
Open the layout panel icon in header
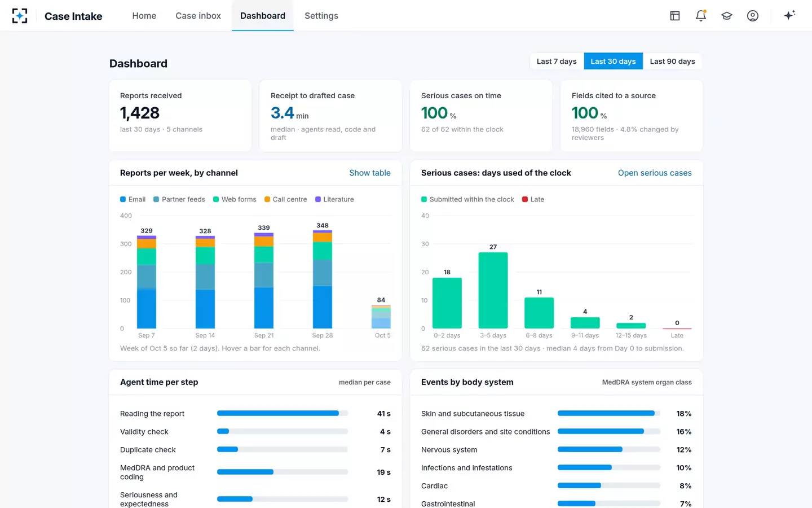coord(675,16)
